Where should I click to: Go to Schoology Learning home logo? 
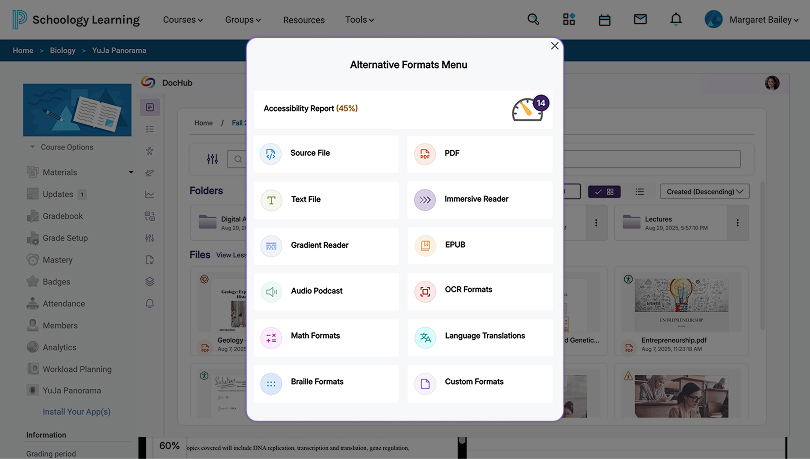[76, 20]
